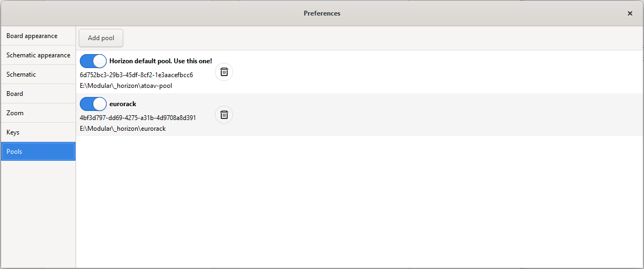Open the Board appearance preferences

38,36
